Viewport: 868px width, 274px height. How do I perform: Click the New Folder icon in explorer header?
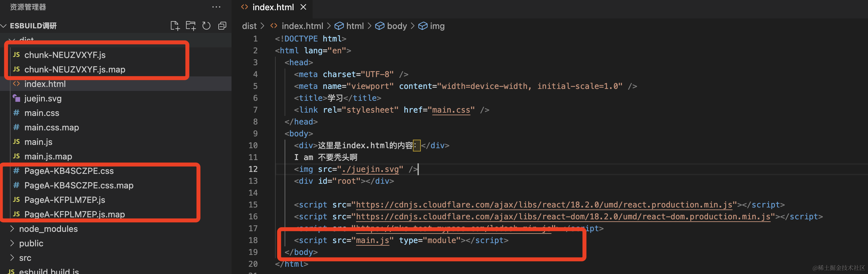tap(191, 26)
